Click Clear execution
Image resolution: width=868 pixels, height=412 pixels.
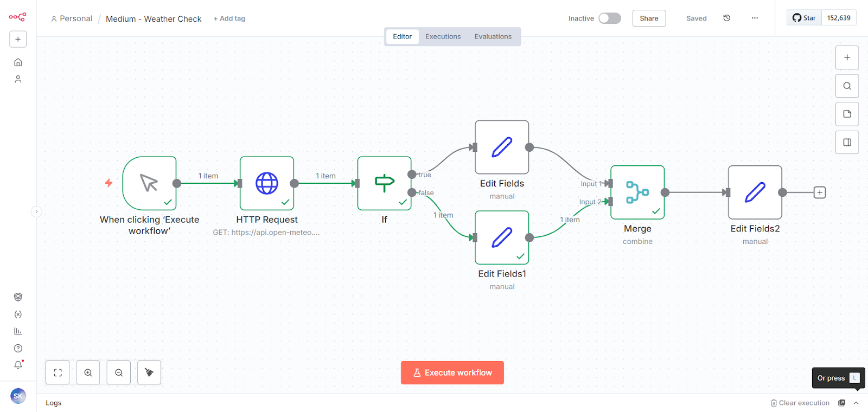pyautogui.click(x=800, y=403)
